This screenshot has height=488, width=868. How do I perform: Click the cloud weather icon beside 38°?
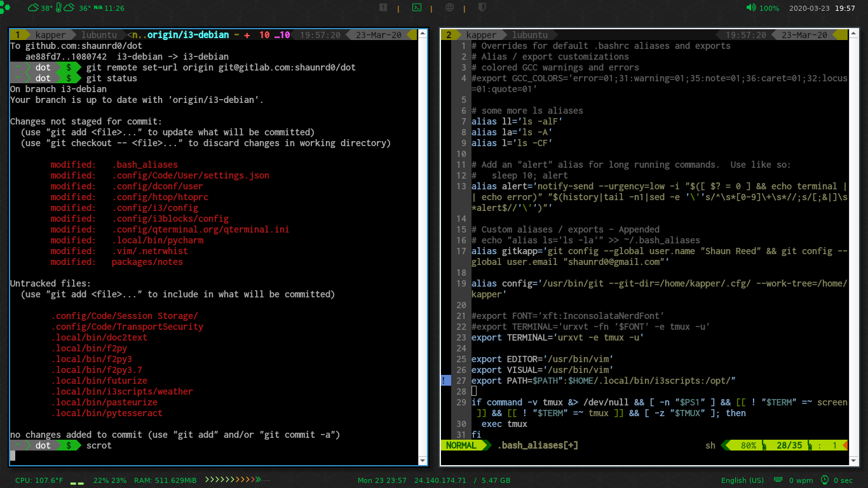click(x=34, y=8)
